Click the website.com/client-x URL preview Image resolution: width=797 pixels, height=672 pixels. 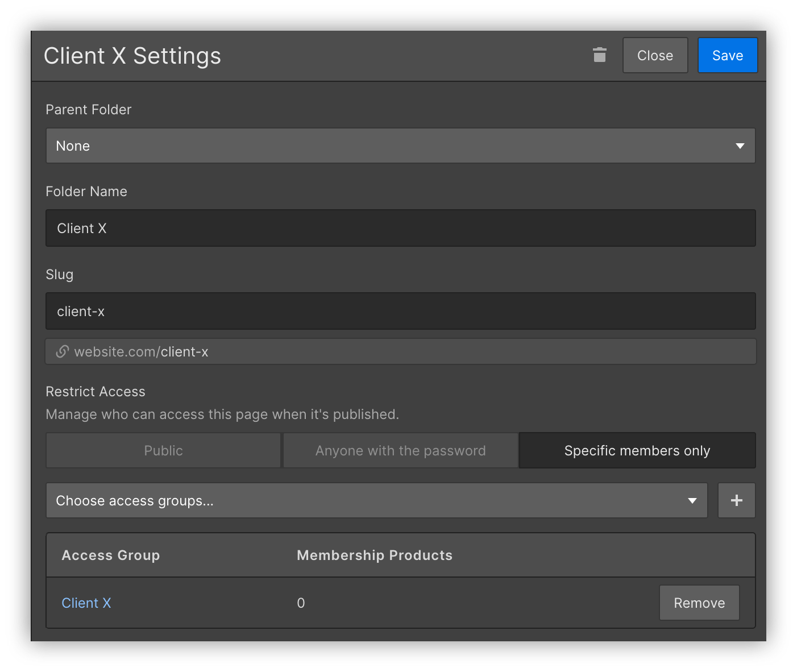pos(401,351)
